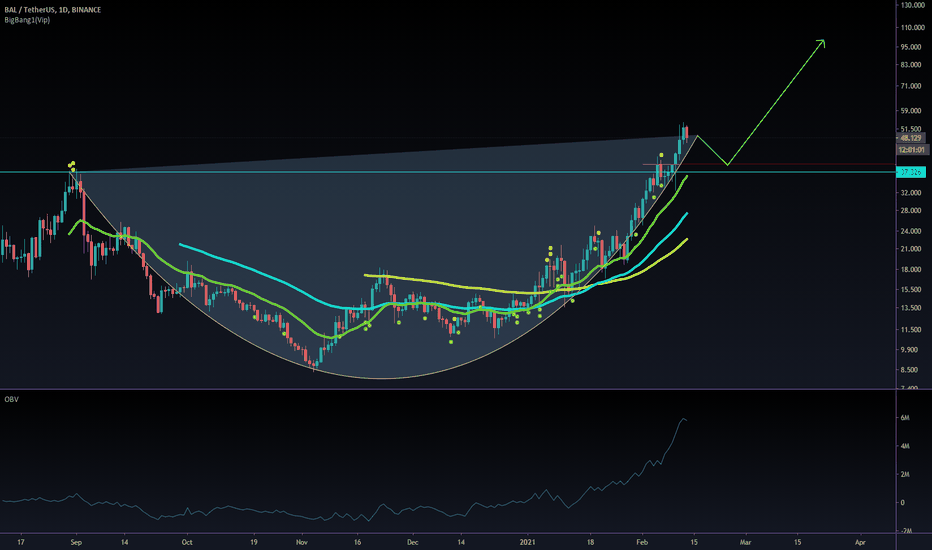Viewport: 932px width, 550px height.
Task: Click the Oct date on time axis
Action: tap(187, 542)
